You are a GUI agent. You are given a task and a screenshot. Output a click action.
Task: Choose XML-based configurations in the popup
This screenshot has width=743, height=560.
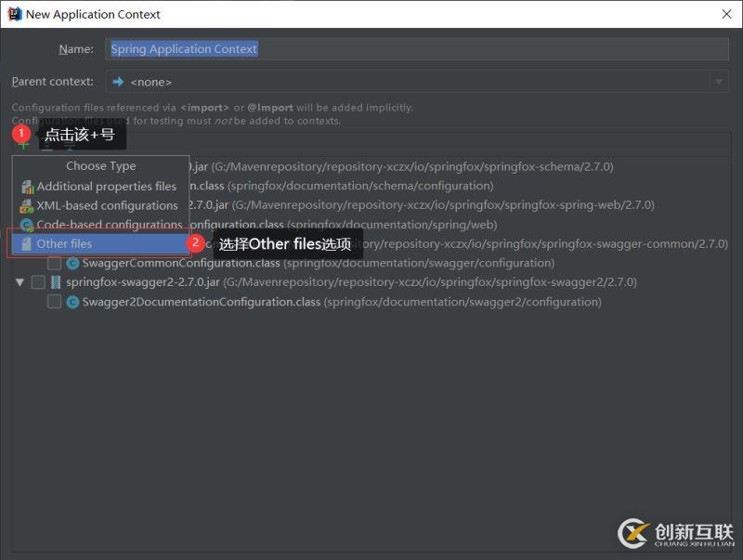(x=100, y=205)
